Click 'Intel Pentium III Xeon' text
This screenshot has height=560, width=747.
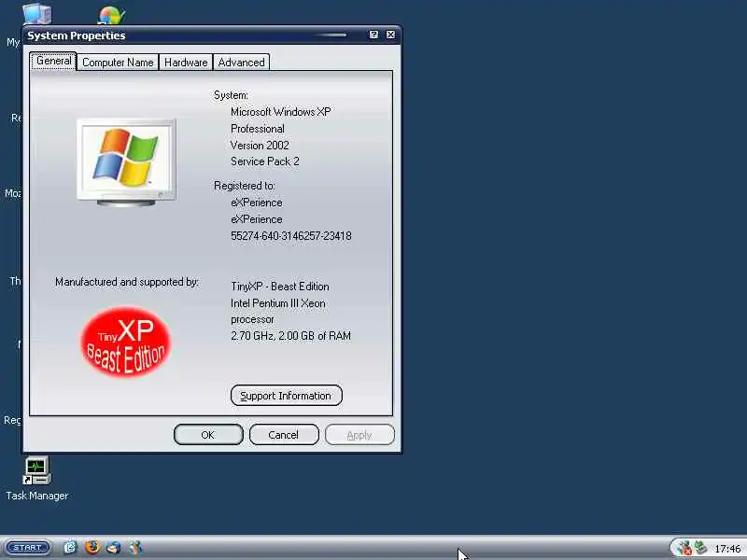coord(278,303)
